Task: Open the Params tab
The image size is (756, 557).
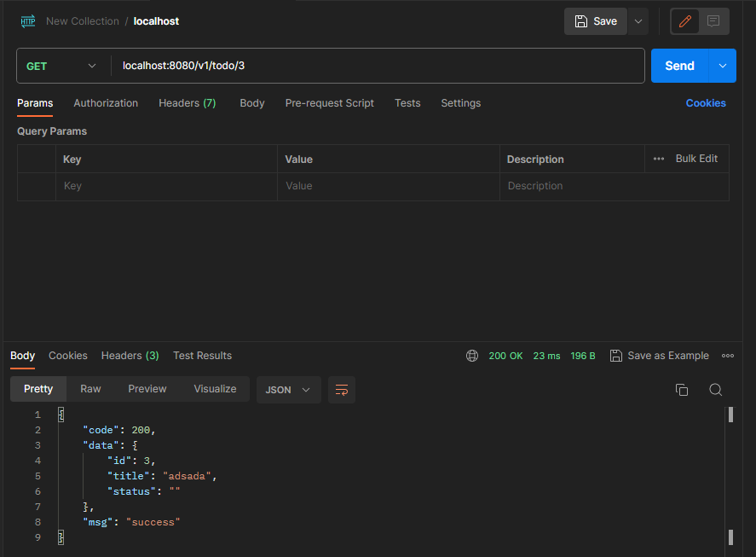Action: point(35,103)
